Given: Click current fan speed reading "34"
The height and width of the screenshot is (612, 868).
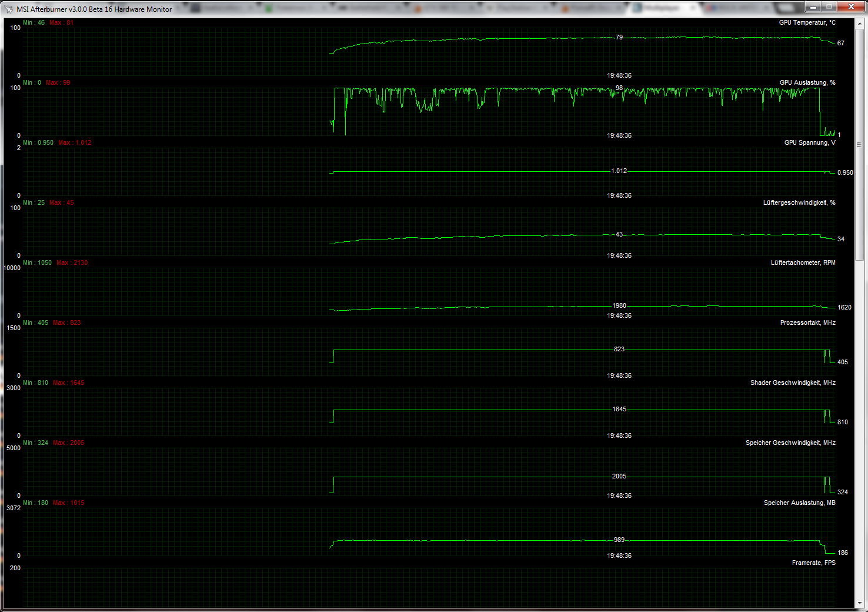Looking at the screenshot, I should [x=841, y=239].
